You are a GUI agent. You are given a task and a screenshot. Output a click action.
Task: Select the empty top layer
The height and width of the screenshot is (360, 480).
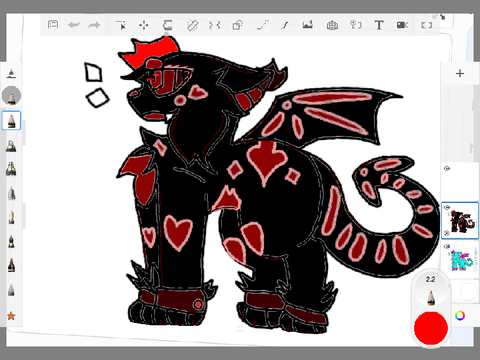(x=461, y=182)
